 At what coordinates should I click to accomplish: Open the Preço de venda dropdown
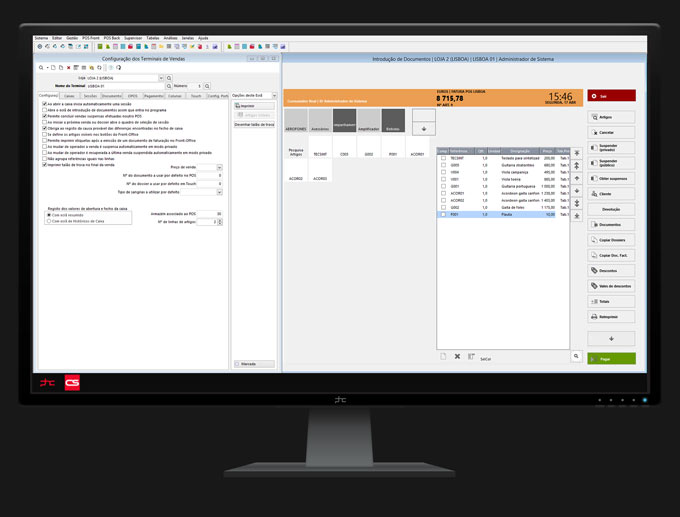tap(219, 167)
